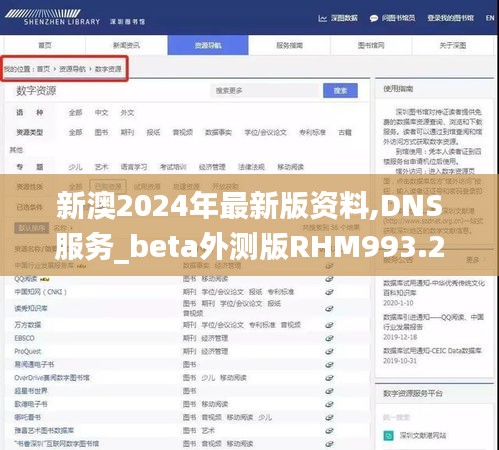Image resolution: width=499 pixels, height=450 pixels.
Task: Filter language by 外文
Action: pos(127,113)
